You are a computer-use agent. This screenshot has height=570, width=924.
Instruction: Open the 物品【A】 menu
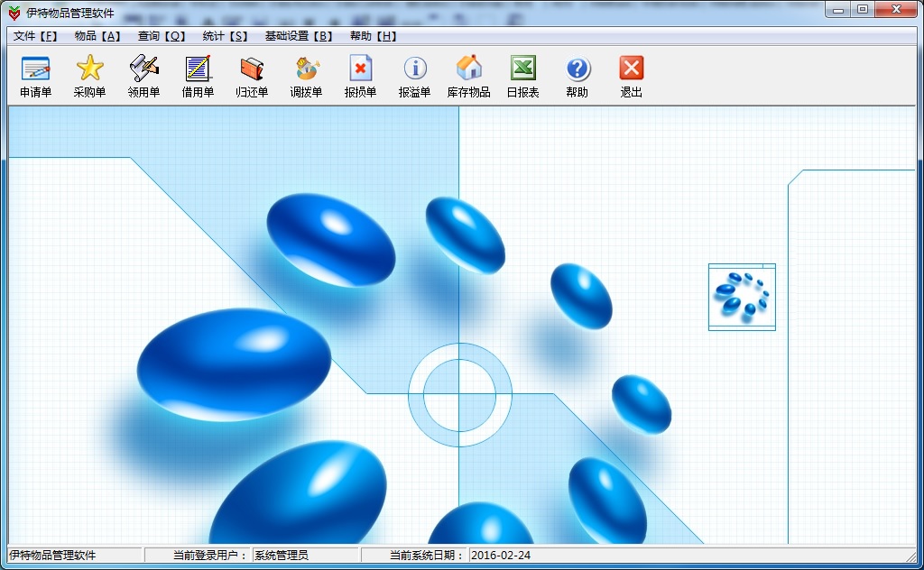coord(97,36)
